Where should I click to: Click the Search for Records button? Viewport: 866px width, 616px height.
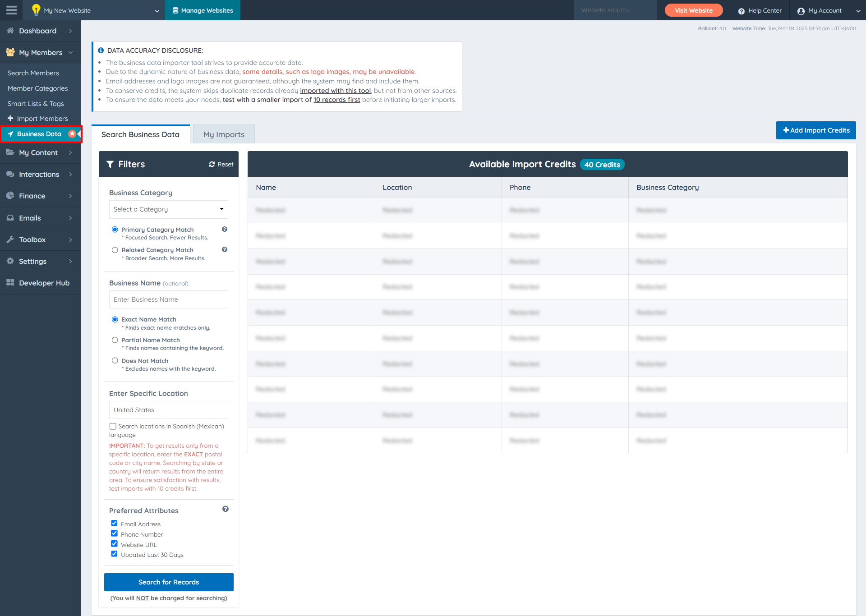[169, 582]
